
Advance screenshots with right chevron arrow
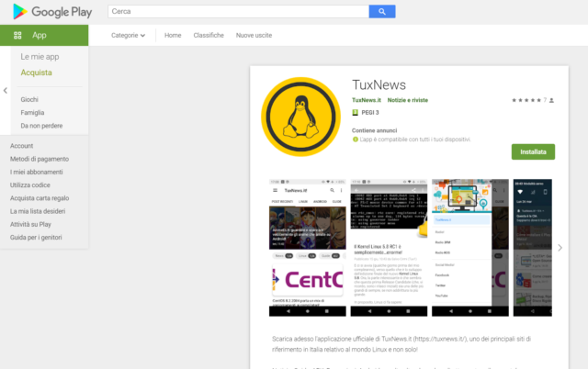[560, 248]
